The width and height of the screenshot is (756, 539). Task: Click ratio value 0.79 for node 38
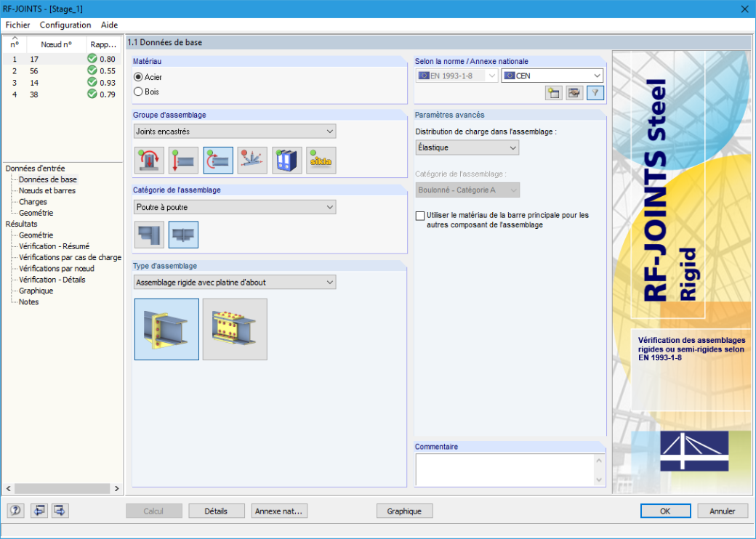(108, 94)
